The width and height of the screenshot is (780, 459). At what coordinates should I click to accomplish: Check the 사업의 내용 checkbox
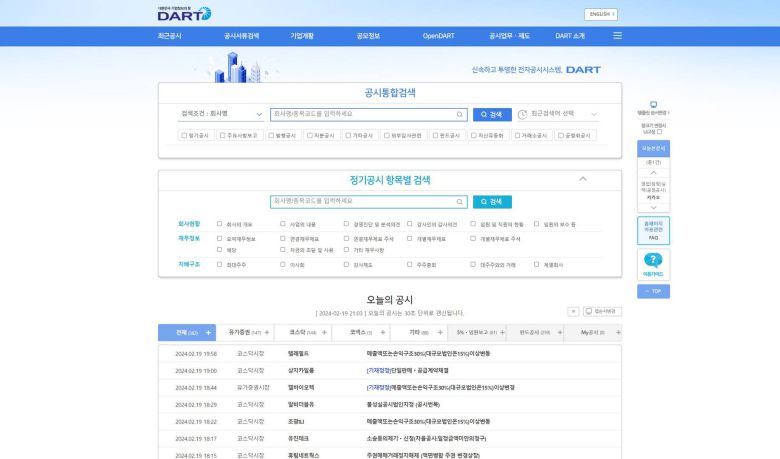[283, 224]
